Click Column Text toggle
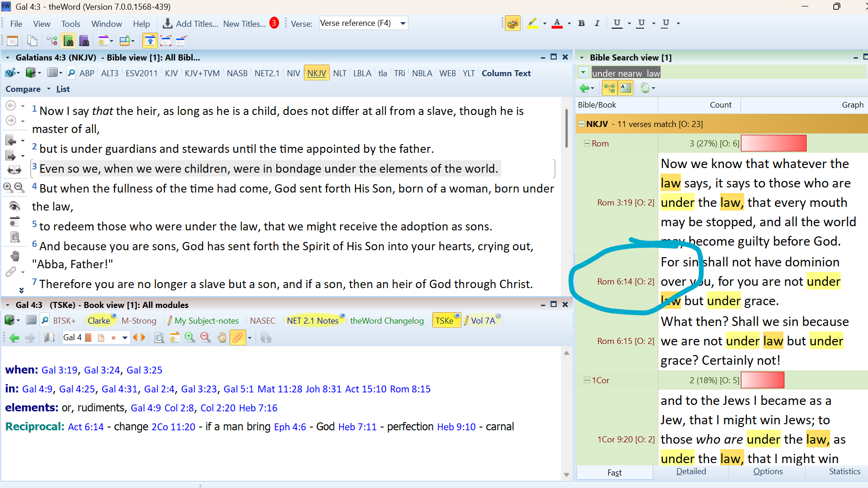The image size is (868, 488). pos(506,73)
